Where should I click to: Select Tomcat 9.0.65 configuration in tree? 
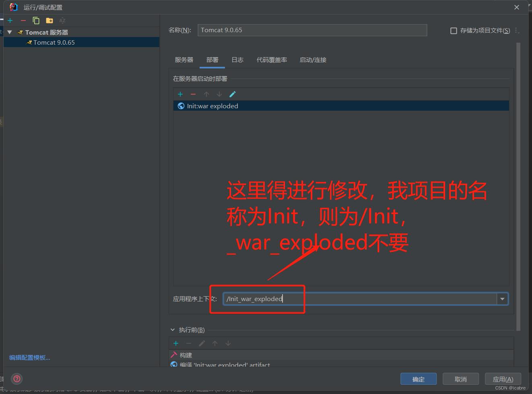tap(81, 42)
